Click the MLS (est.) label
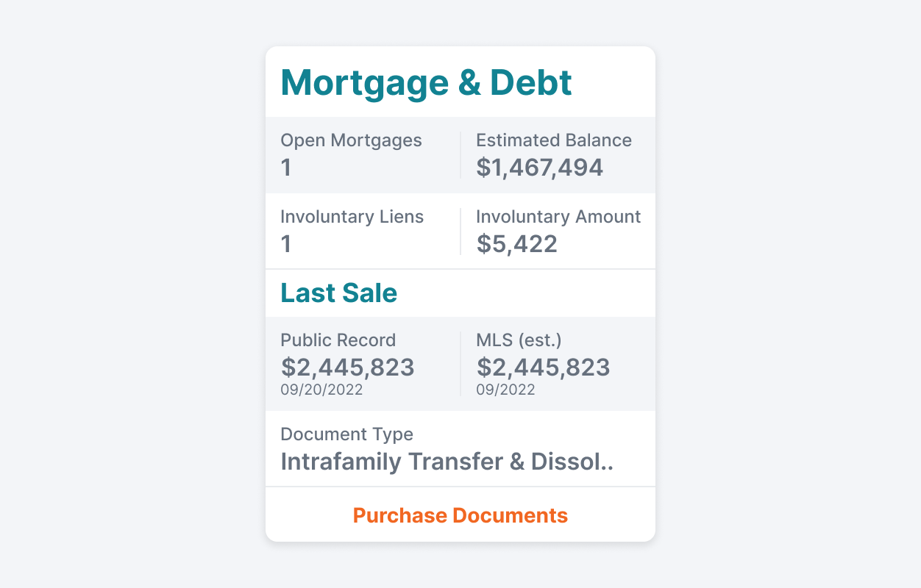The width and height of the screenshot is (921, 588). click(517, 340)
